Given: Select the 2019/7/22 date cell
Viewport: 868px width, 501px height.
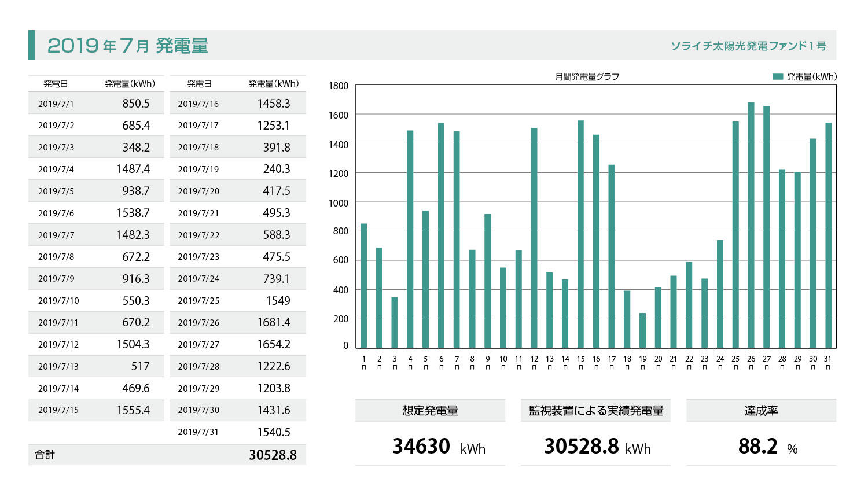Looking at the screenshot, I should (x=198, y=235).
